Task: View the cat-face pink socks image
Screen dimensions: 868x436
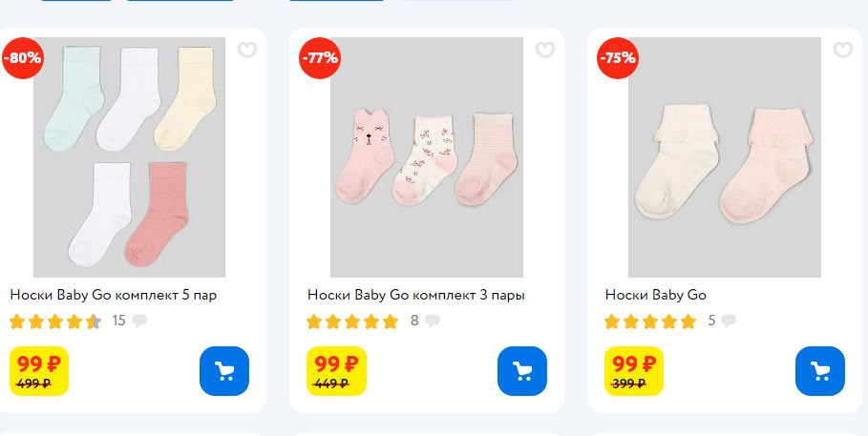Action: point(427,157)
